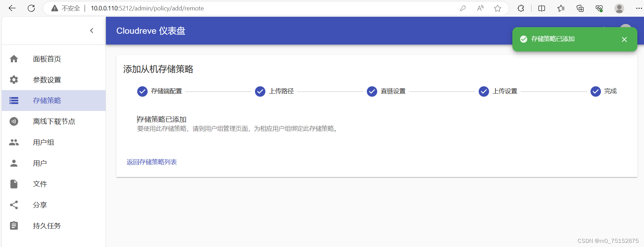Click the share icon beside 分享
The image size is (644, 247).
[14, 205]
